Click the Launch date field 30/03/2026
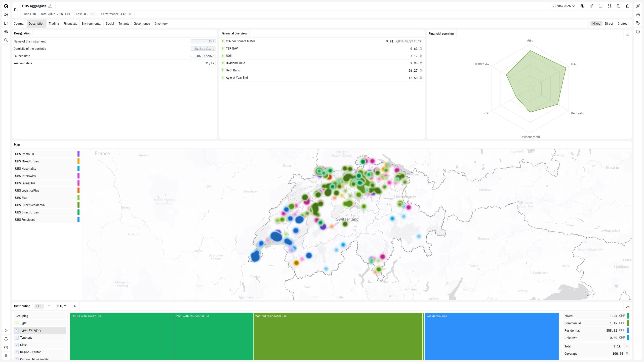Viewport: 644px width, 362px height. (x=203, y=56)
